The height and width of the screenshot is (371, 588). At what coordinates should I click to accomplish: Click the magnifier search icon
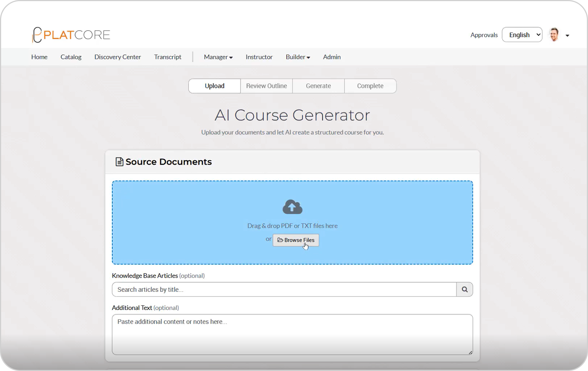point(464,289)
